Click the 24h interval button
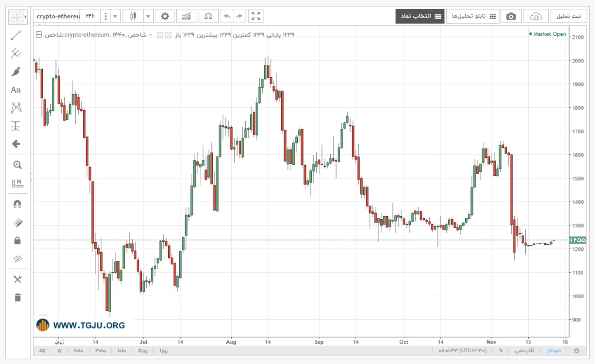 90,16
